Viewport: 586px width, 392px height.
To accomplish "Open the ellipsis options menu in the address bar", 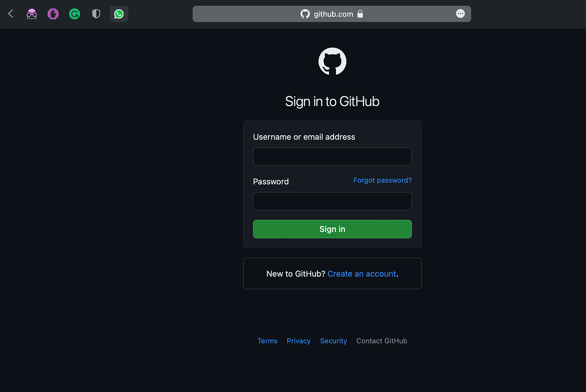I will tap(460, 14).
